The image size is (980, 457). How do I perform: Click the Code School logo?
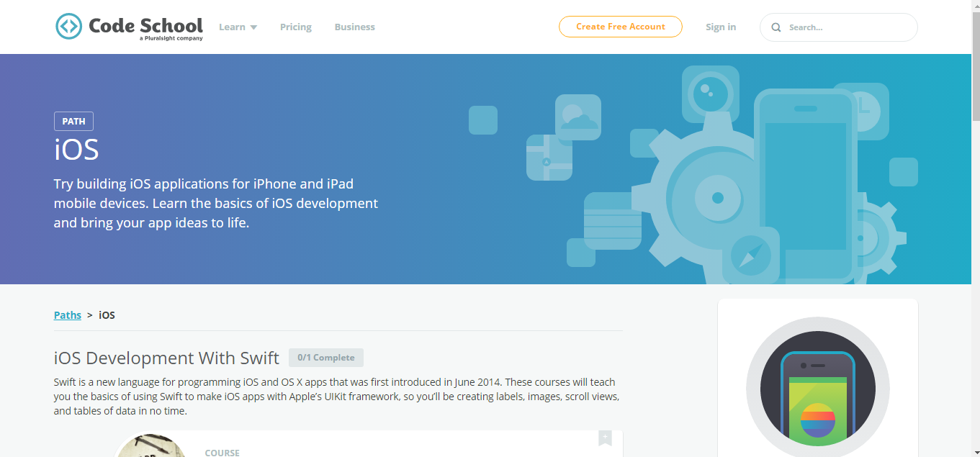[128, 27]
